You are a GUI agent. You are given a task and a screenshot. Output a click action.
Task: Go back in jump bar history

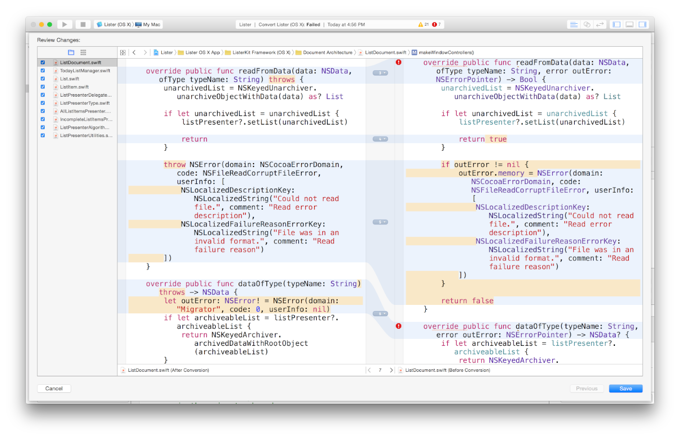point(134,52)
